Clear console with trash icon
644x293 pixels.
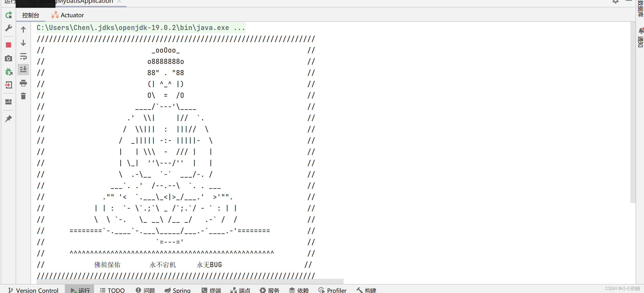[23, 96]
